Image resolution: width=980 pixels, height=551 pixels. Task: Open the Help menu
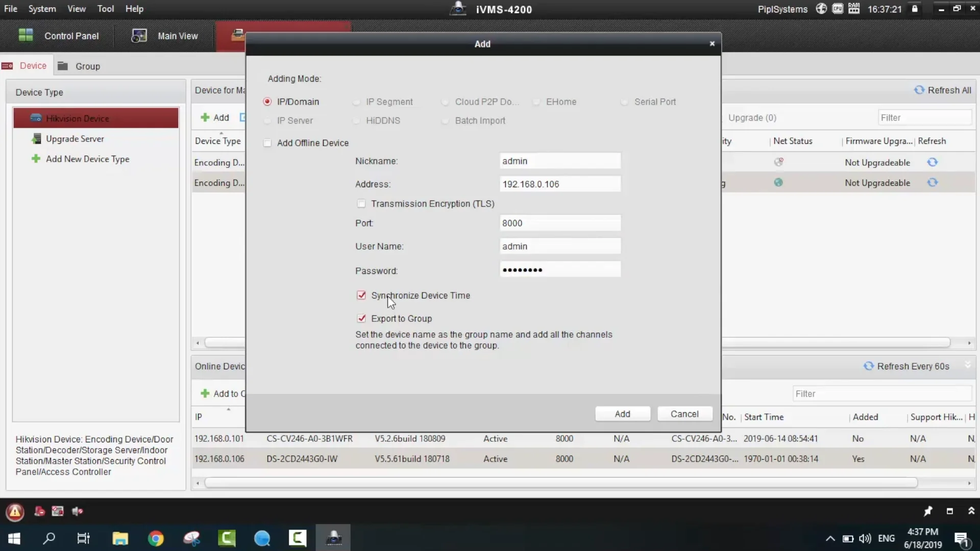tap(134, 9)
